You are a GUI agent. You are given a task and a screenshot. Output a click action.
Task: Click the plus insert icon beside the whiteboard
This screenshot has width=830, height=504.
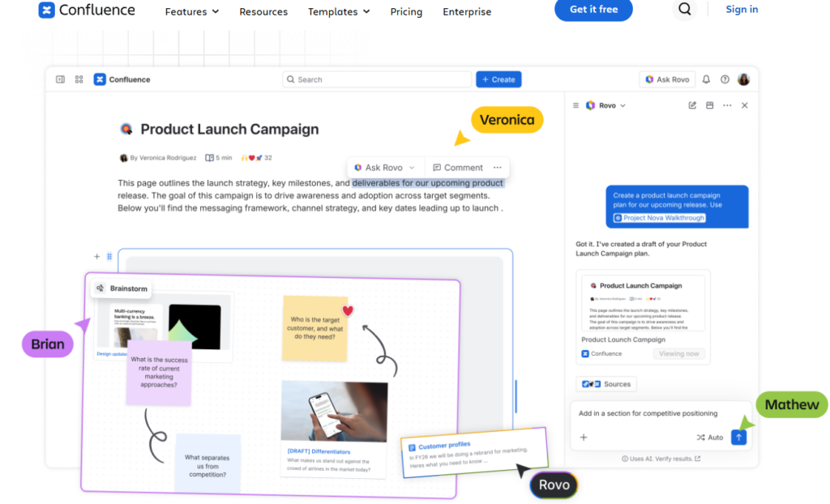pos(97,257)
